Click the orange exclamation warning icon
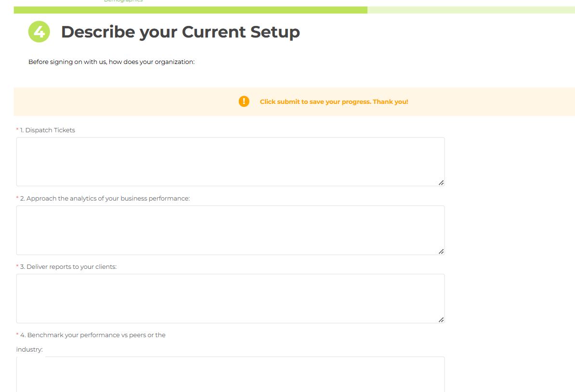The image size is (575, 392). coord(244,101)
